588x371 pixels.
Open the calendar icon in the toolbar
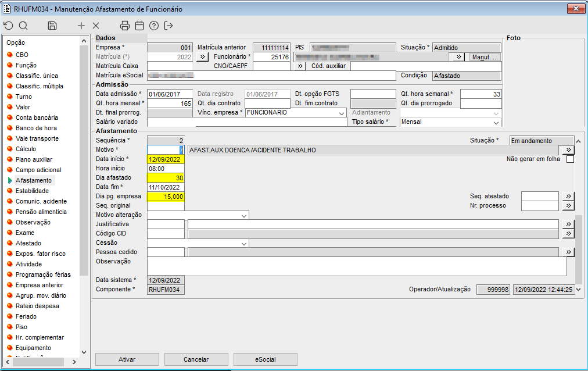tap(139, 26)
